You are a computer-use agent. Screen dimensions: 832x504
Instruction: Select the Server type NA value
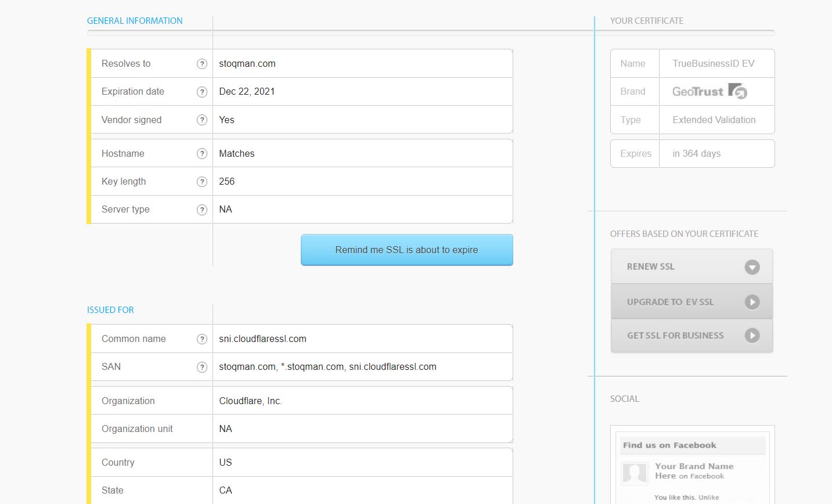(x=225, y=210)
